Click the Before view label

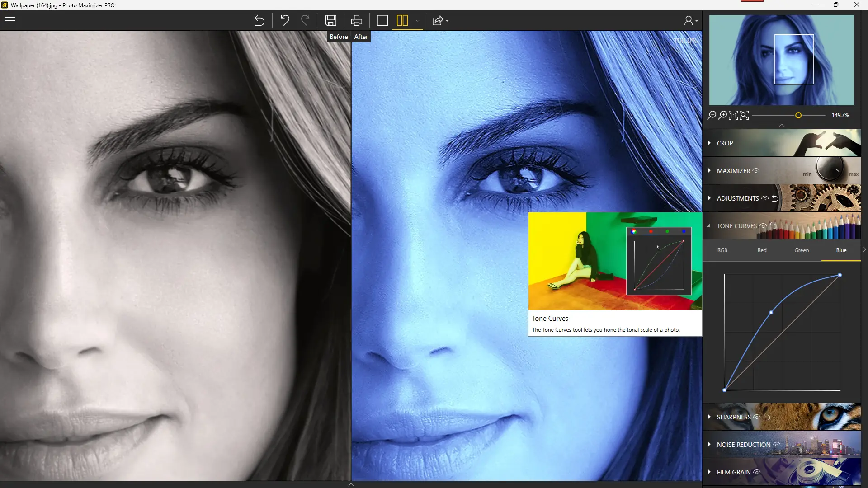pyautogui.click(x=339, y=37)
